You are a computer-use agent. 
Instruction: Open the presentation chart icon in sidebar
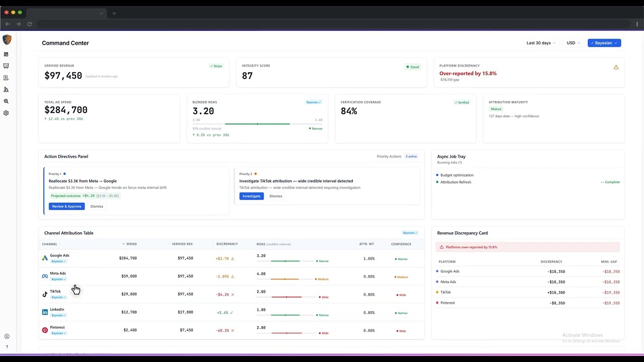[x=6, y=66]
